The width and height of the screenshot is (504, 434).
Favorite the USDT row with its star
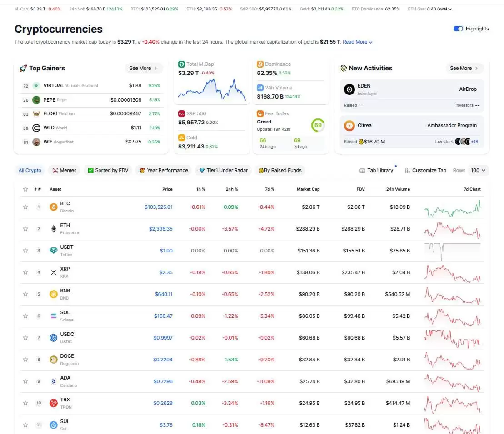25,251
